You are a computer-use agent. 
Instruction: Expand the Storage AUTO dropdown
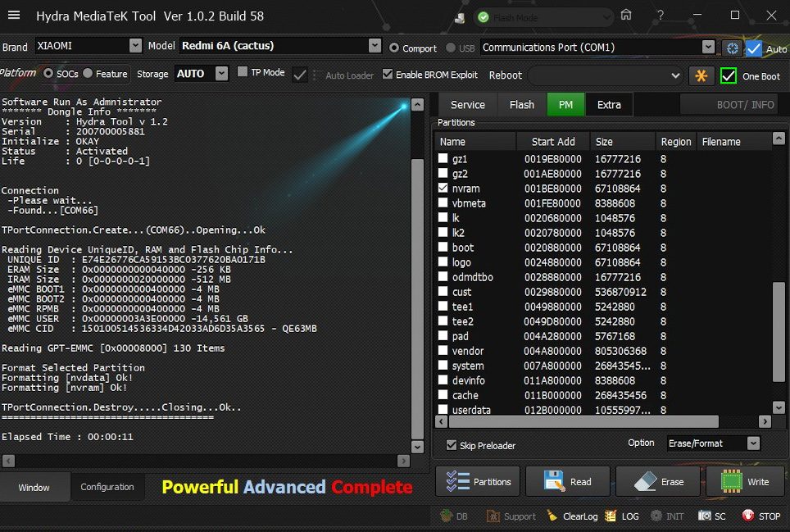pos(221,74)
